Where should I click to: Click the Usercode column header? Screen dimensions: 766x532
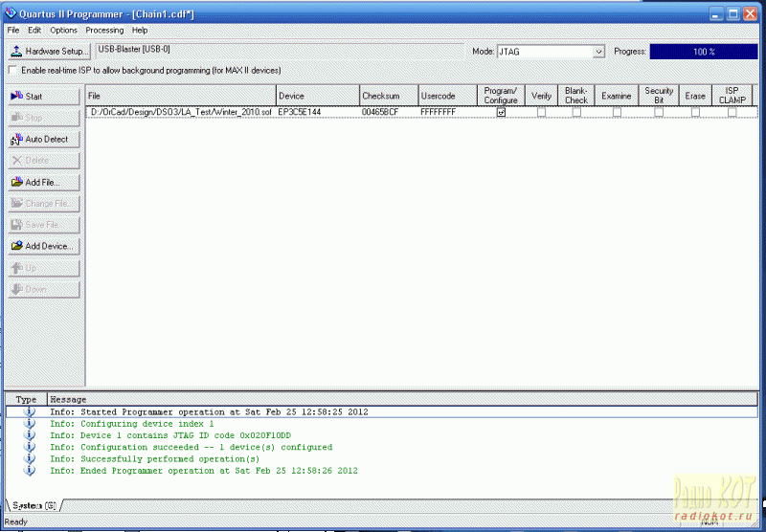[x=447, y=96]
